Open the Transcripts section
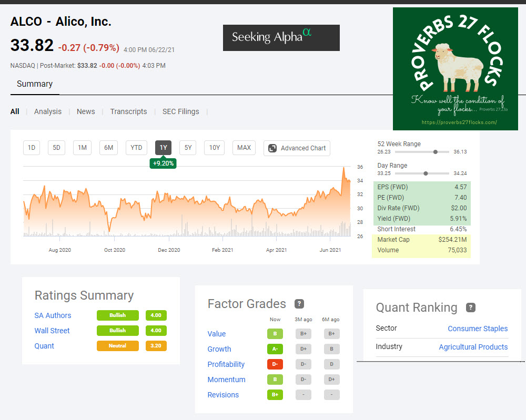 [128, 111]
